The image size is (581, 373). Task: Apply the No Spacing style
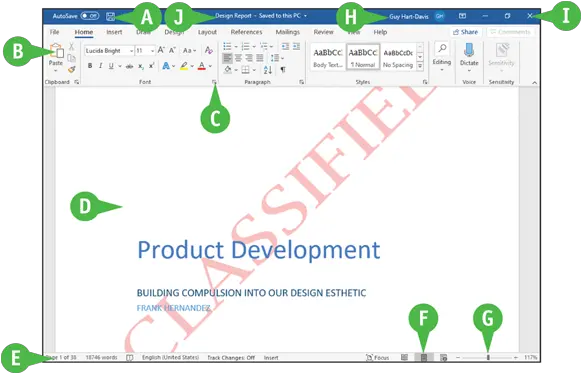(398, 57)
